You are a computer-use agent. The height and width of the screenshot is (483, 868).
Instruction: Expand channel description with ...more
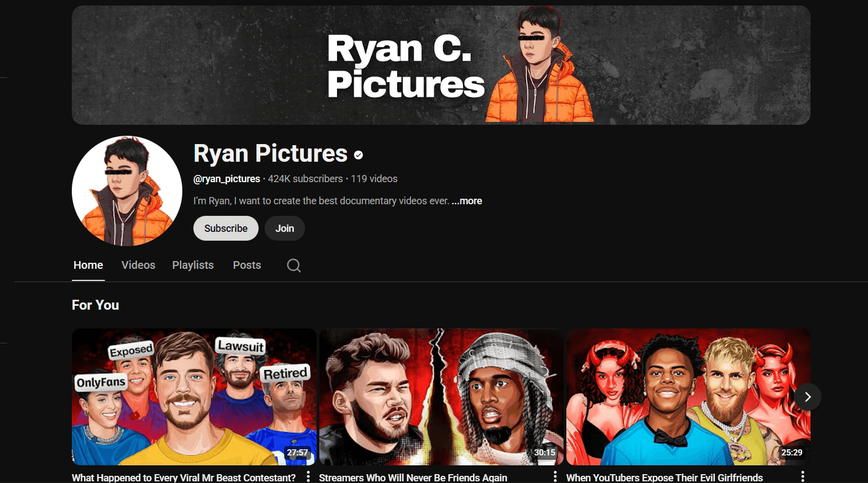[x=467, y=201]
